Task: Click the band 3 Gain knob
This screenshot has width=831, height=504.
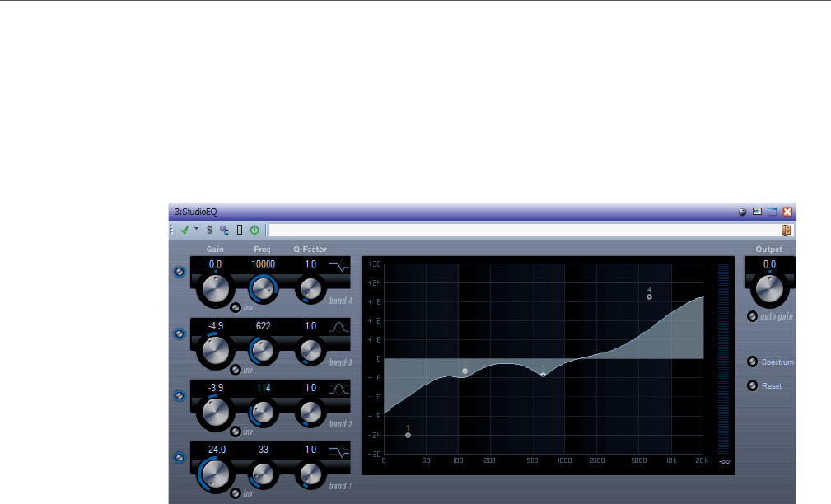Action: pyautogui.click(x=215, y=351)
